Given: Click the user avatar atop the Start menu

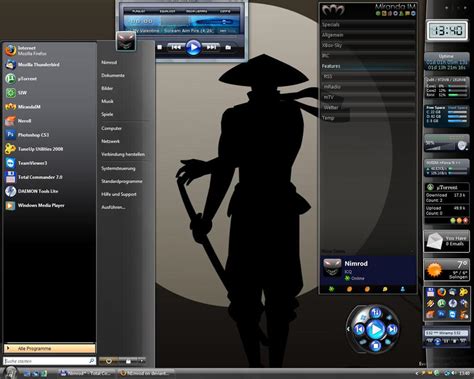Looking at the screenshot, I should (x=126, y=41).
